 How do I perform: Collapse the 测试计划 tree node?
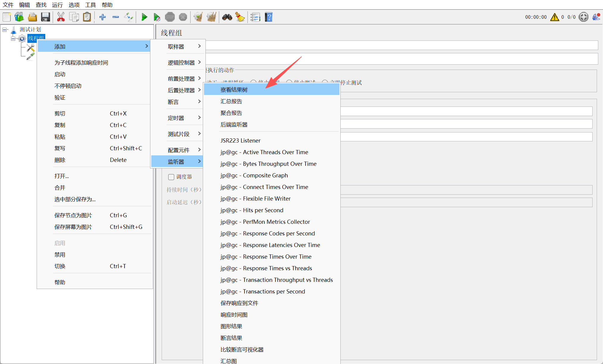click(5, 30)
